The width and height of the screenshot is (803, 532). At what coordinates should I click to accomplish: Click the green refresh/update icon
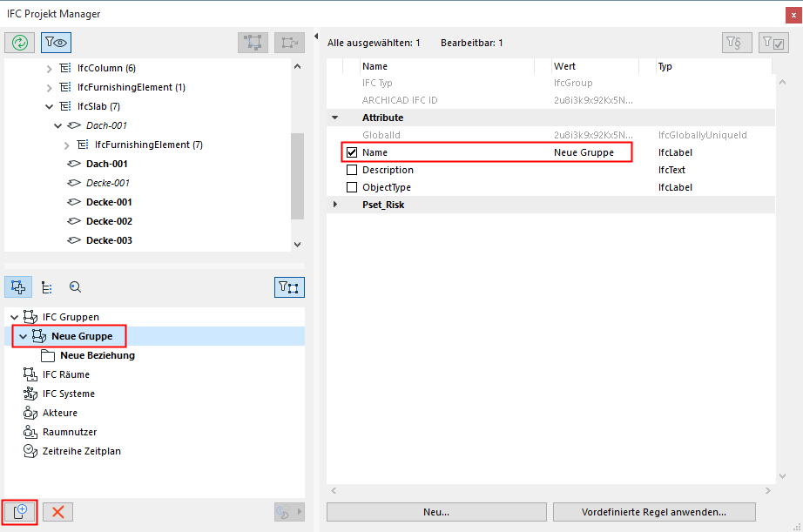point(19,43)
